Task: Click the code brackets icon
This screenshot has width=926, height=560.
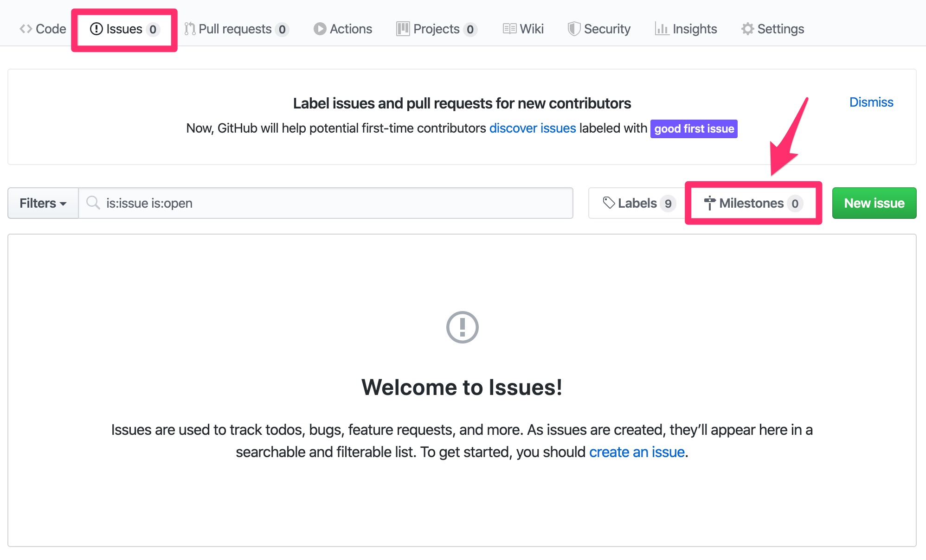Action: (x=26, y=29)
